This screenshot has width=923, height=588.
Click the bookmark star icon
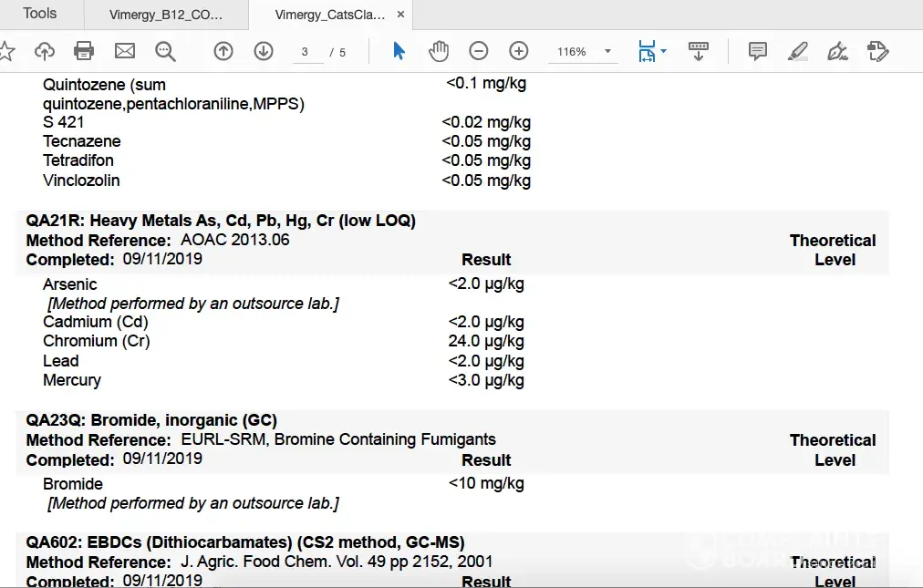pyautogui.click(x=6, y=51)
